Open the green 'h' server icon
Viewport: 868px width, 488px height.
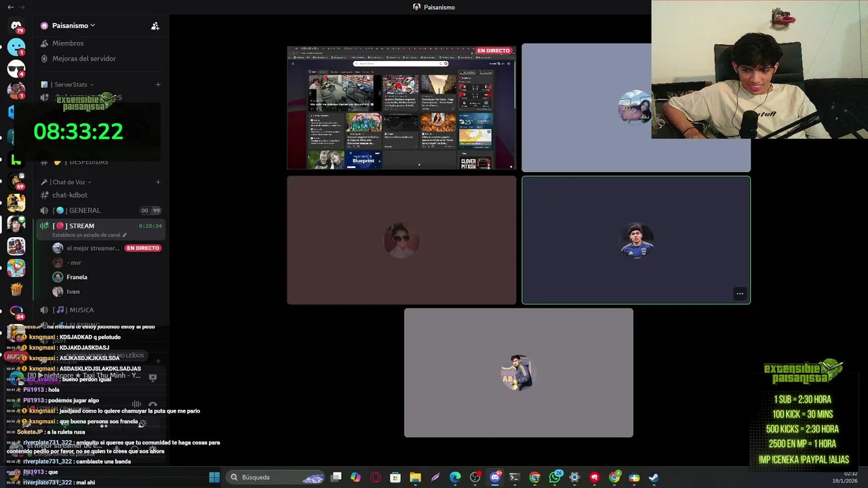pos(16,160)
